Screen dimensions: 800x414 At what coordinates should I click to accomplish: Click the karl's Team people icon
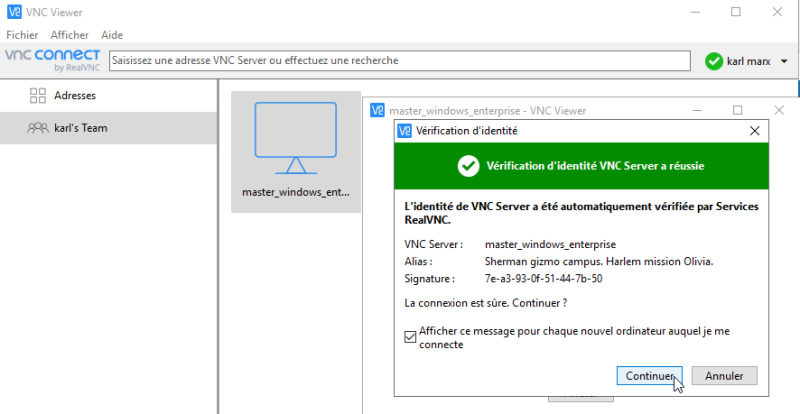(x=38, y=128)
